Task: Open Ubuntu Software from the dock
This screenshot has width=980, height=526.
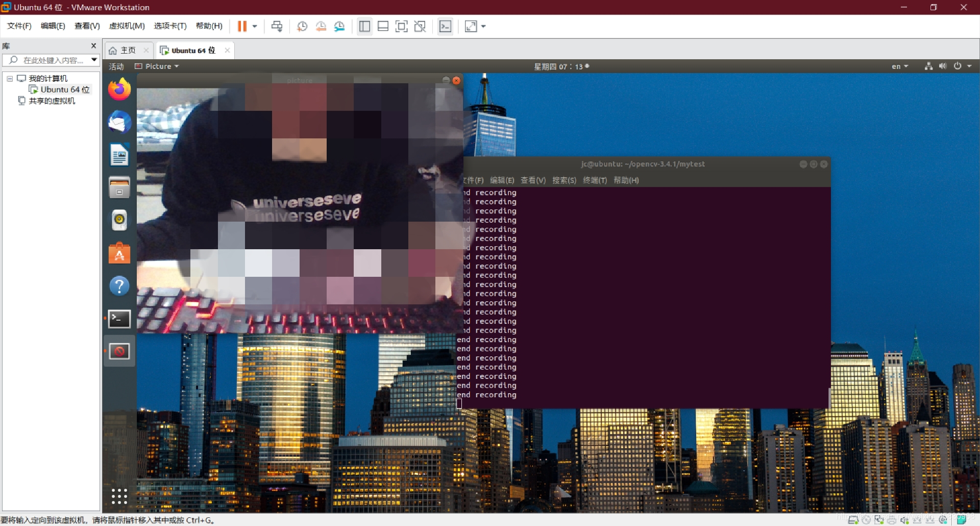Action: click(119, 253)
